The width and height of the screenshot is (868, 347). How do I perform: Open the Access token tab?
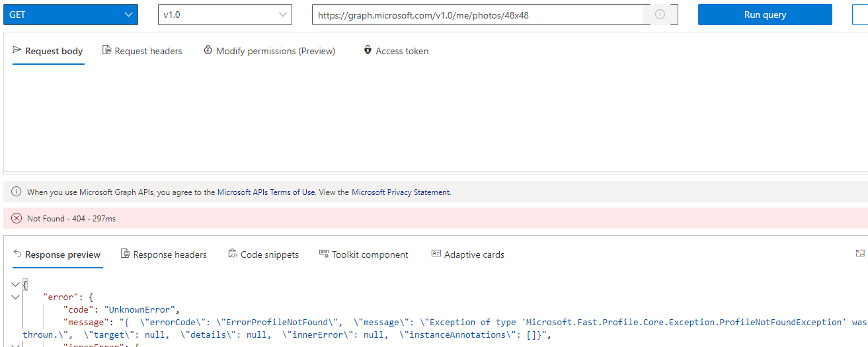click(396, 51)
